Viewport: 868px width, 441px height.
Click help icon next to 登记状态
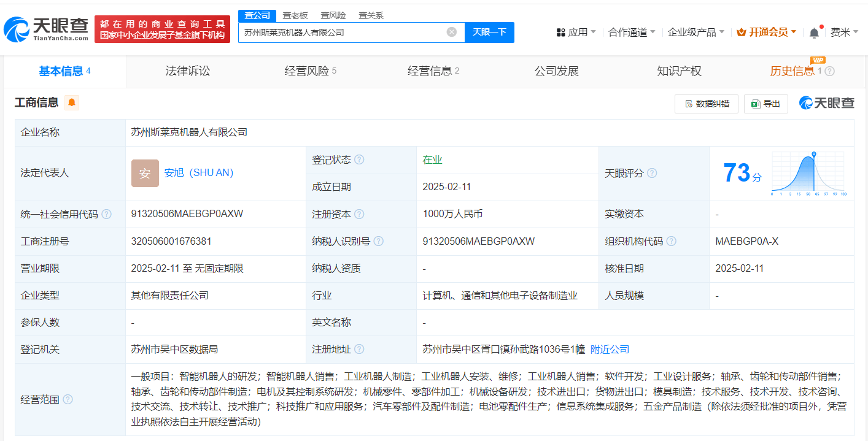point(359,159)
